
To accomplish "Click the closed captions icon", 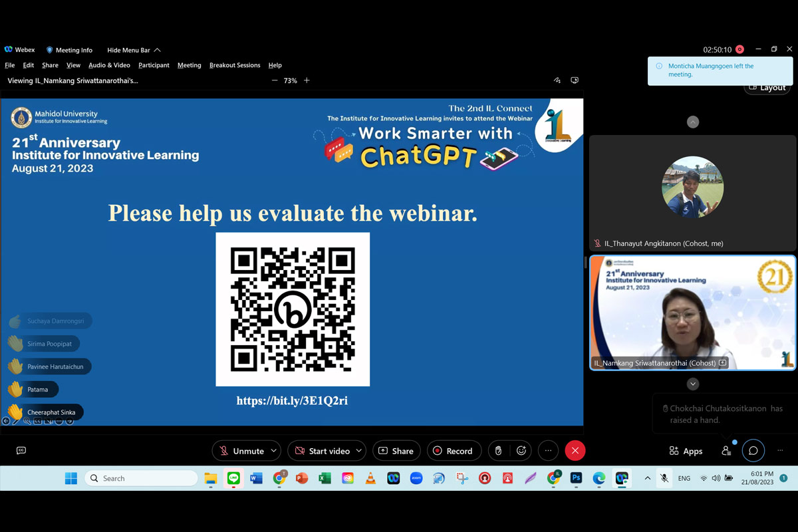I will pos(21,451).
